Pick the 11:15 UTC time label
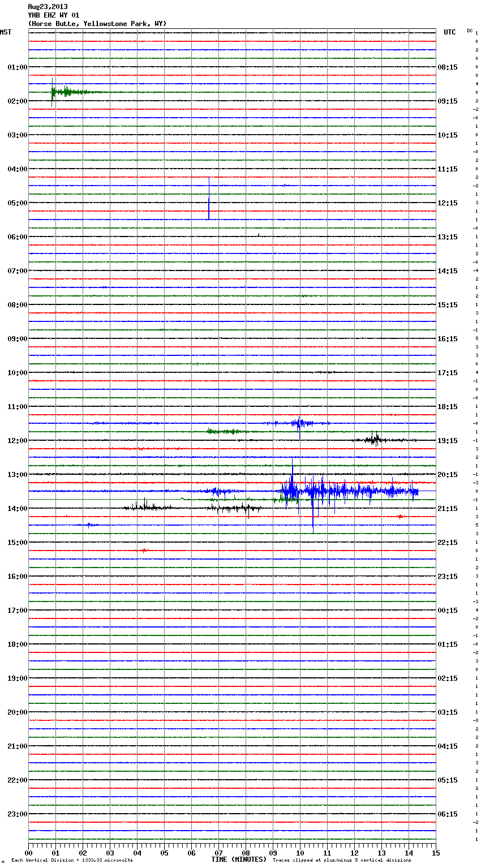The height and width of the screenshot is (868, 481). (448, 169)
